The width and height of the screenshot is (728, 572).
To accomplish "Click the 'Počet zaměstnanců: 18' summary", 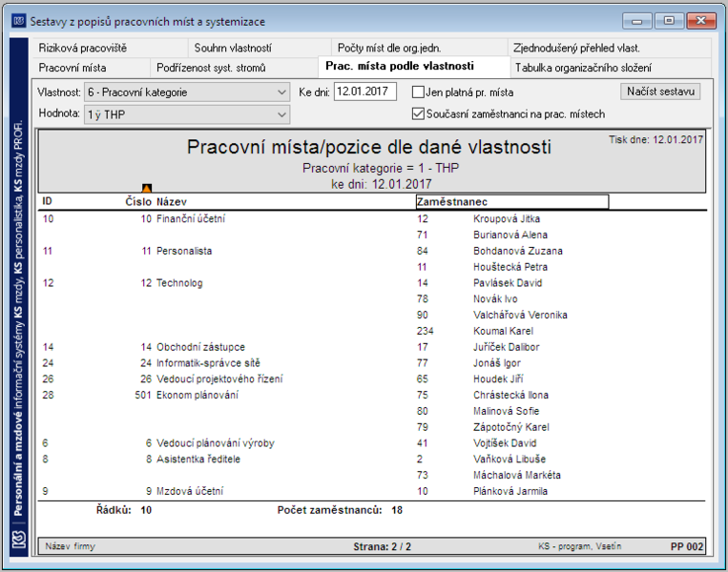I will pyautogui.click(x=340, y=510).
